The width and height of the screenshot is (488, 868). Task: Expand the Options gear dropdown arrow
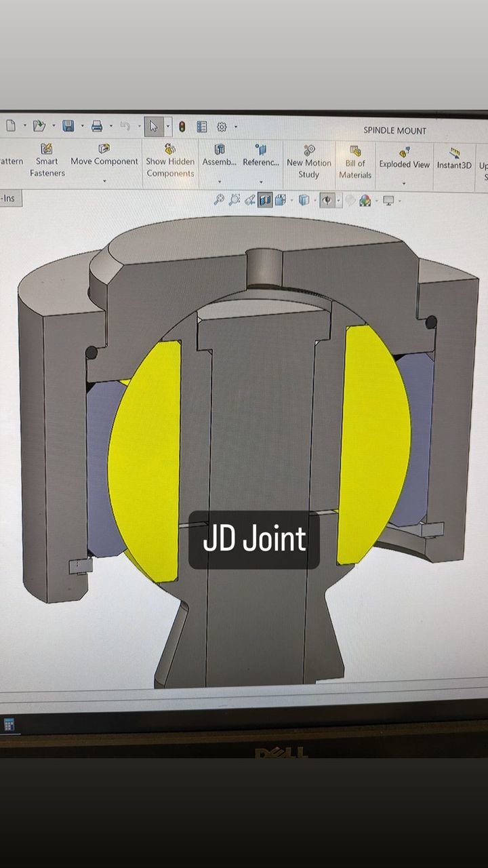pyautogui.click(x=236, y=127)
